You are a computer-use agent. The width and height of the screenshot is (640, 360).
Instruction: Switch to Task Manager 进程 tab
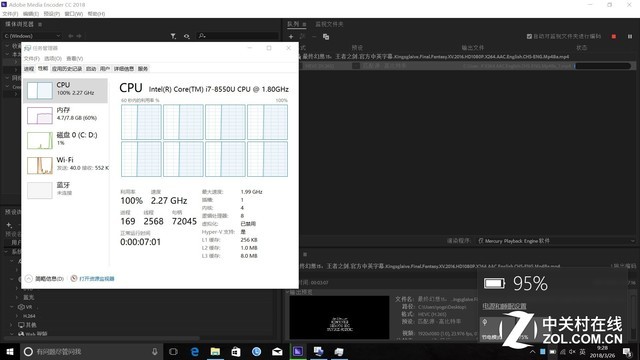tap(29, 69)
